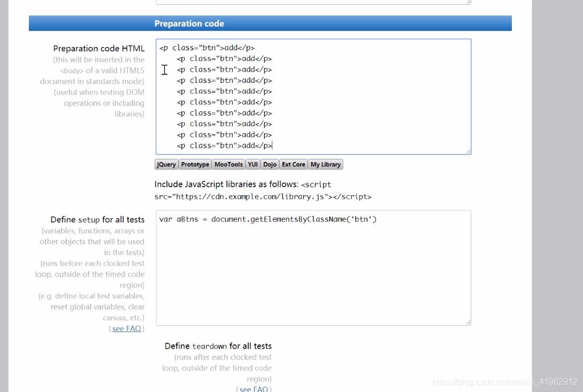The height and width of the screenshot is (392, 583).
Task: Open the see FAQ link under setup
Action: click(126, 329)
